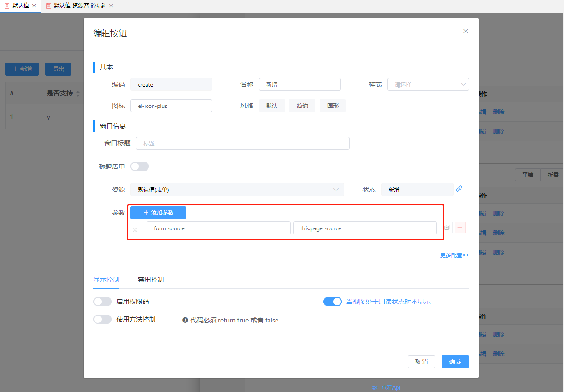Select the 显示控制 tab

(106, 279)
